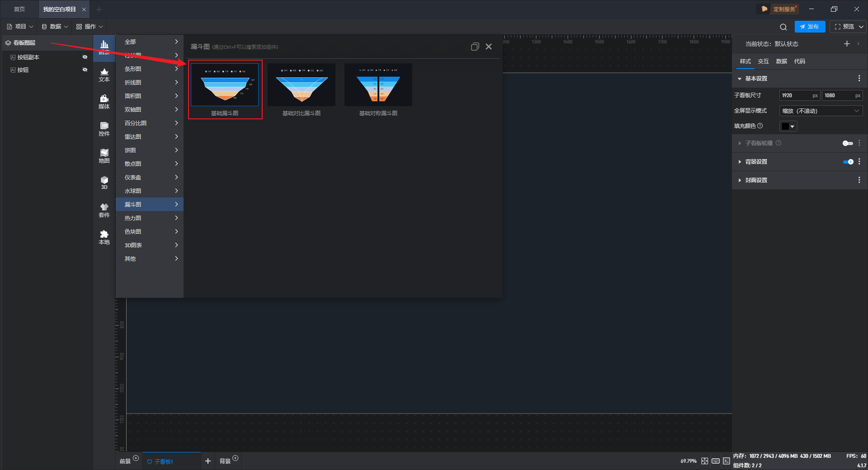
Task: Click the search magnifier icon in toolbar
Action: 783,27
